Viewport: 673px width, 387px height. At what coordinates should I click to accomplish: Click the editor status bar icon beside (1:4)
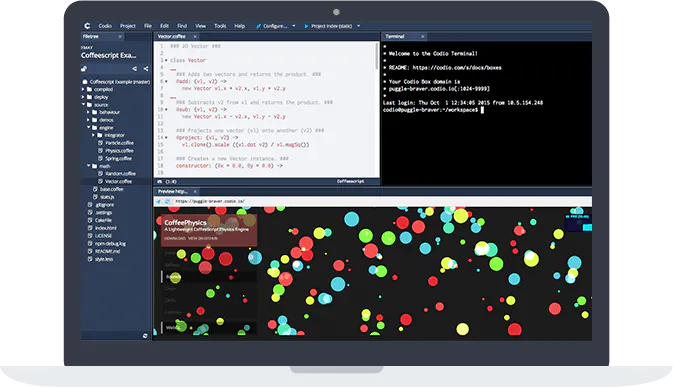click(x=160, y=181)
